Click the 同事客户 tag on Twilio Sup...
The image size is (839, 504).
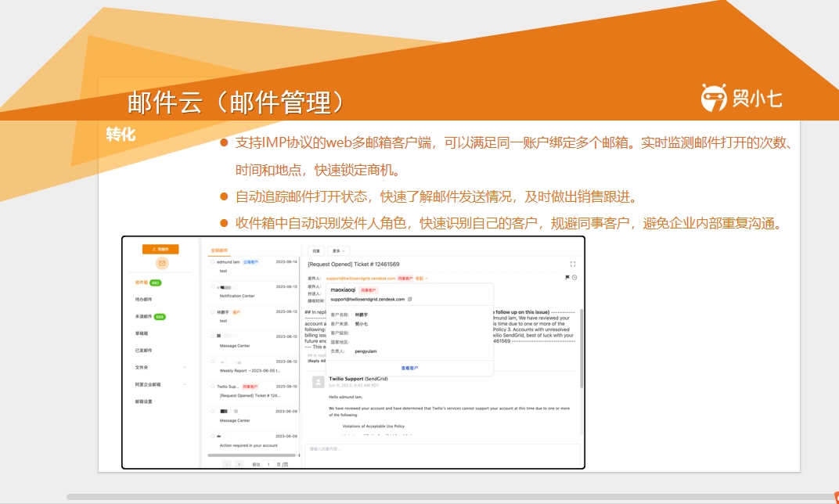pos(250,387)
